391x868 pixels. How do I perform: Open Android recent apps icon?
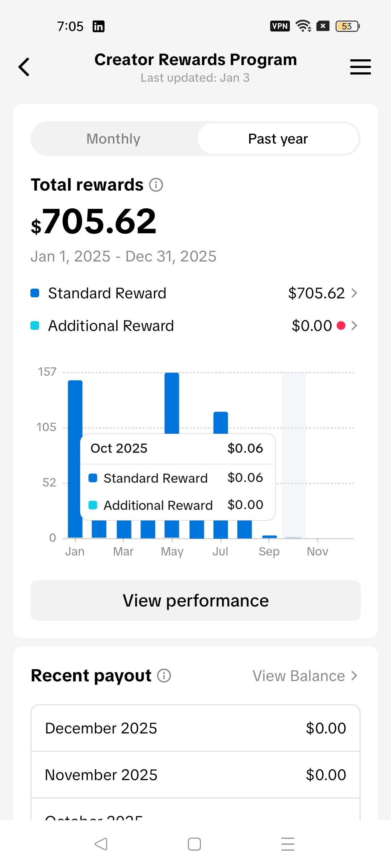point(288,844)
